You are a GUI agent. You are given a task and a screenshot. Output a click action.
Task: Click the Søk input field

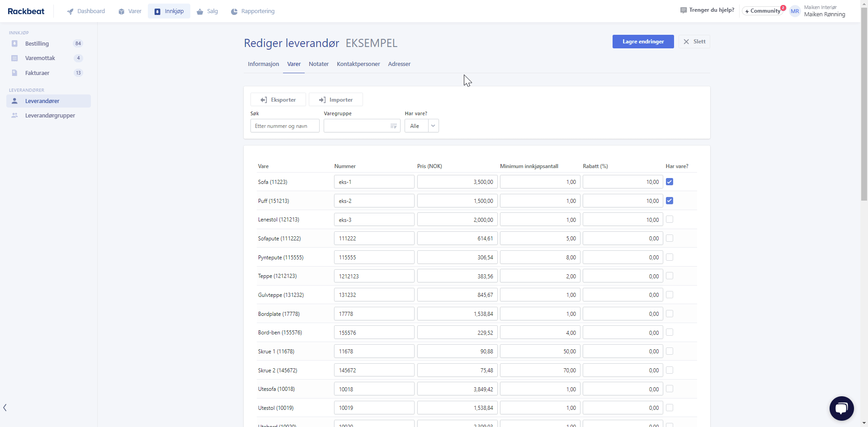[285, 126]
